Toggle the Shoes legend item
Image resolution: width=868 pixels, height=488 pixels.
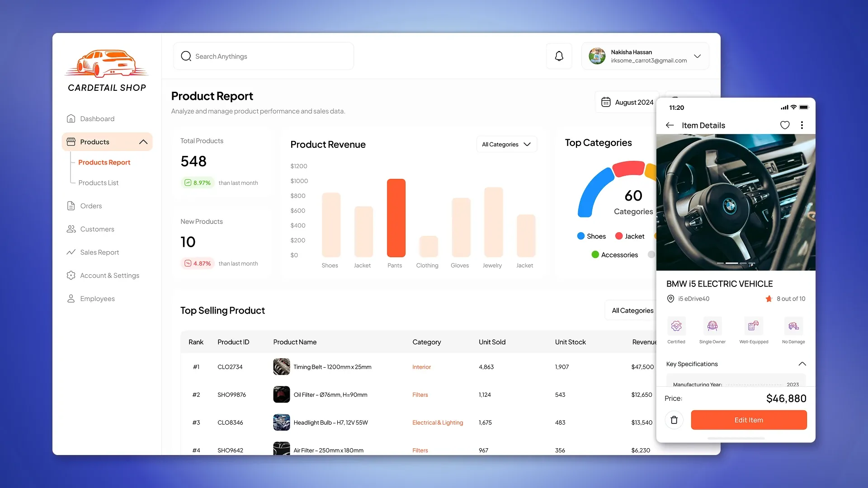coord(591,236)
